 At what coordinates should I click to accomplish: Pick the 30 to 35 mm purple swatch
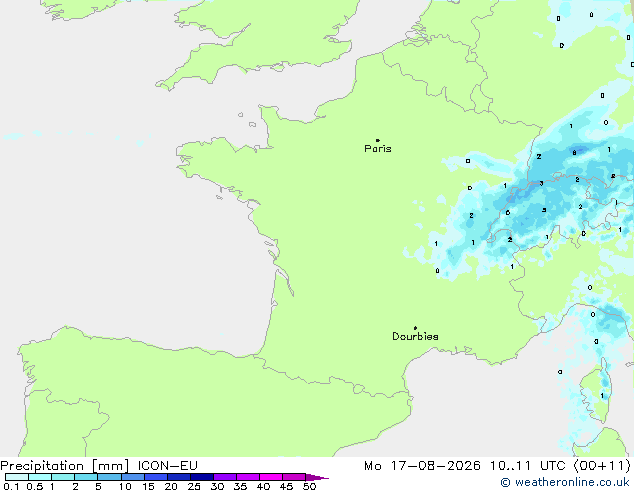[225, 477]
